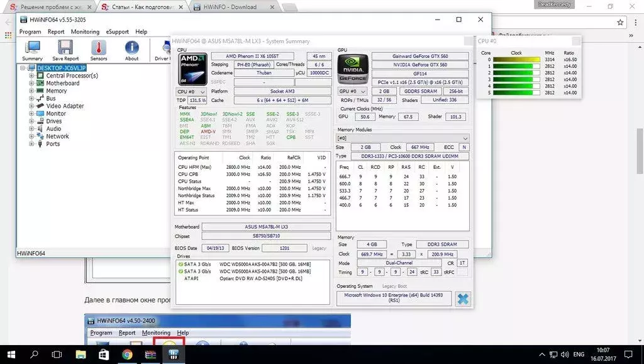
Task: Click Core 0 clock bar
Action: click(516, 60)
